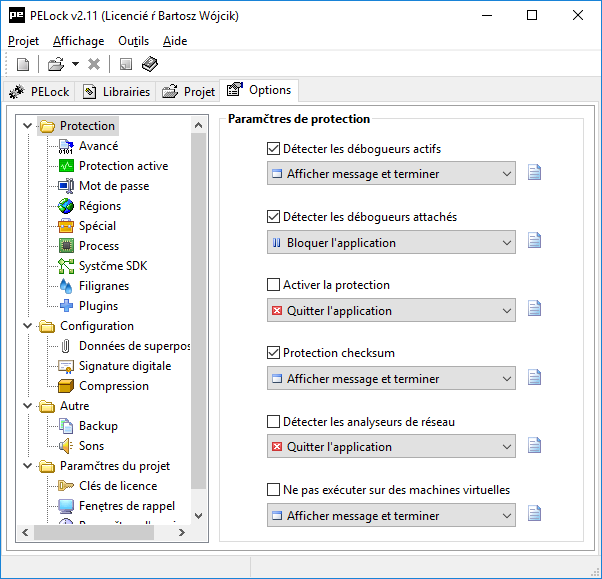The image size is (602, 579).
Task: Open the Bloquer l'application dropdown
Action: tap(391, 242)
